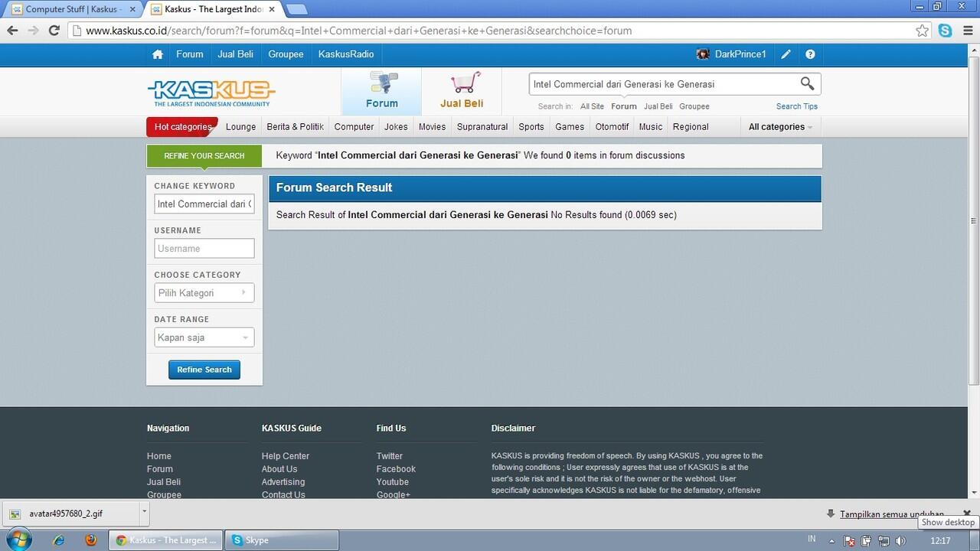Select the Forum tab beside the logo

(x=381, y=91)
